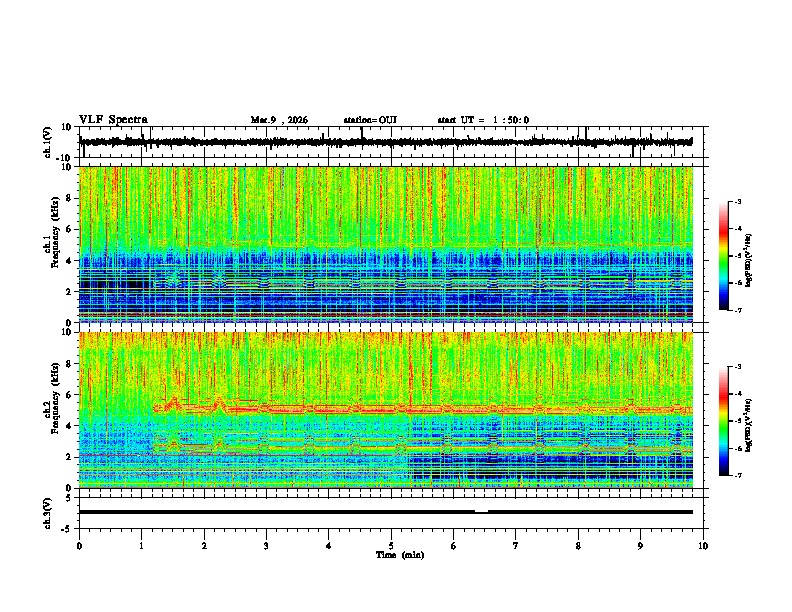792x612 pixels.
Task: Click the ch.1 waveform trace
Action: (x=386, y=142)
